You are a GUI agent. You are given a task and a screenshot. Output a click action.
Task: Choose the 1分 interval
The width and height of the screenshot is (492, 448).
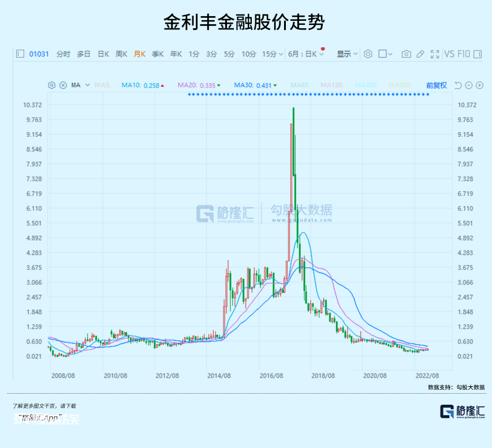pyautogui.click(x=194, y=54)
